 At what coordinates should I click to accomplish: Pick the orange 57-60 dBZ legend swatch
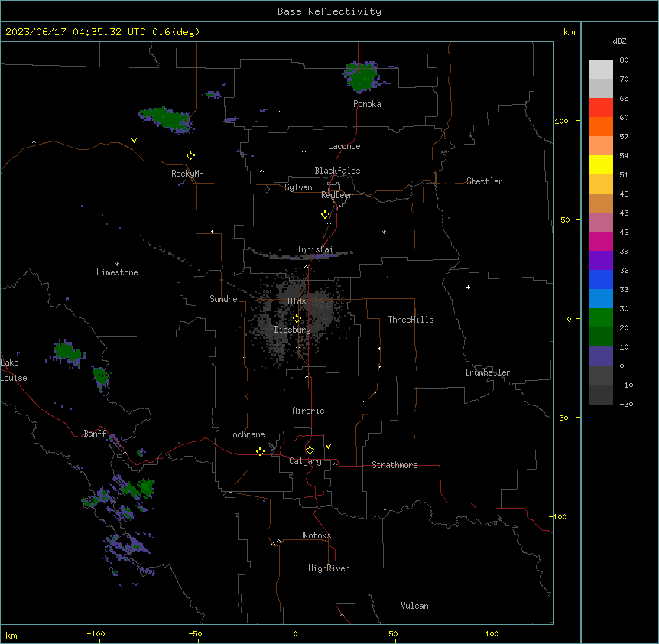601,126
